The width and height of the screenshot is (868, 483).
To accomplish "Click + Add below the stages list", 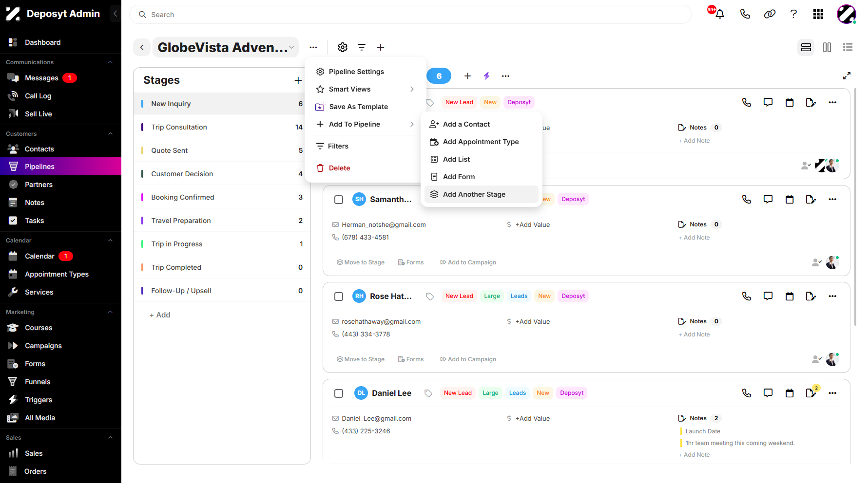I will [x=160, y=315].
